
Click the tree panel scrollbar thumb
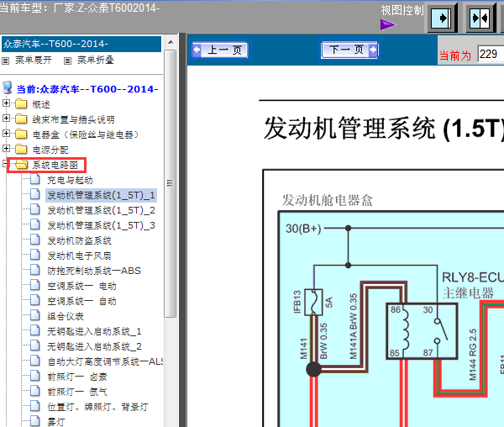pos(171,183)
